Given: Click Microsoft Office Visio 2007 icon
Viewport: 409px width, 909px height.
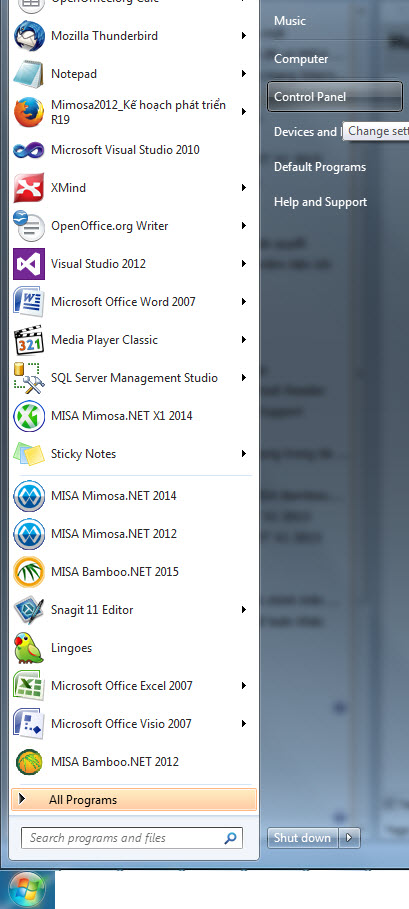Looking at the screenshot, I should pyautogui.click(x=28, y=724).
